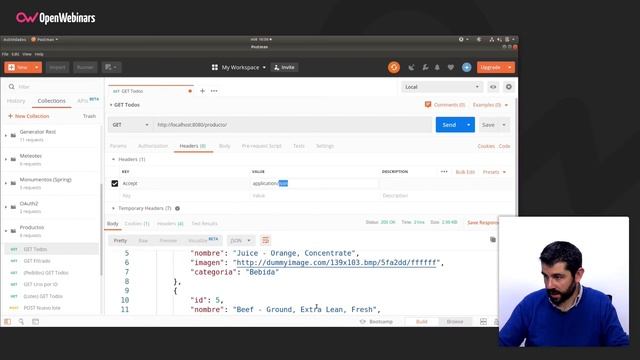The width and height of the screenshot is (640, 360).
Task: Click the request URL input field
Action: coord(292,124)
